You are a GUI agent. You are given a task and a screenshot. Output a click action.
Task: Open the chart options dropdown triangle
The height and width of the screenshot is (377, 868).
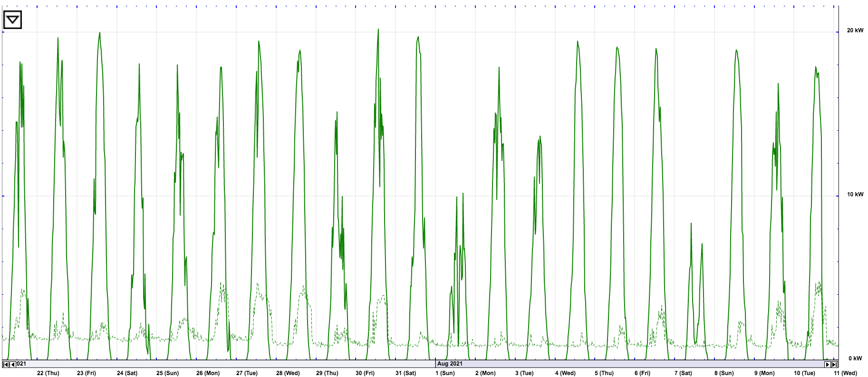click(x=12, y=20)
